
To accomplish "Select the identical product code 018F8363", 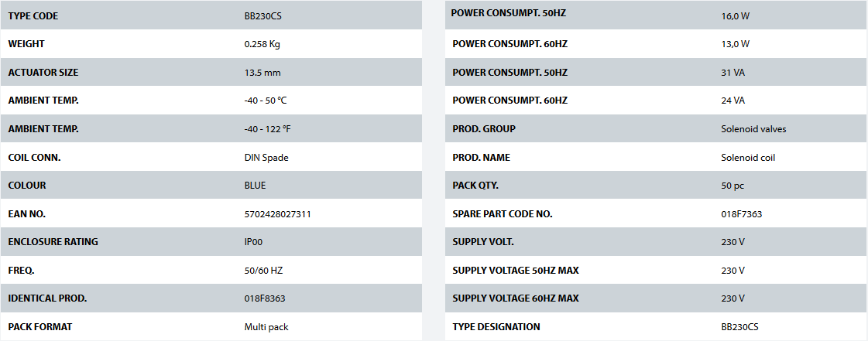I will coord(265,298).
